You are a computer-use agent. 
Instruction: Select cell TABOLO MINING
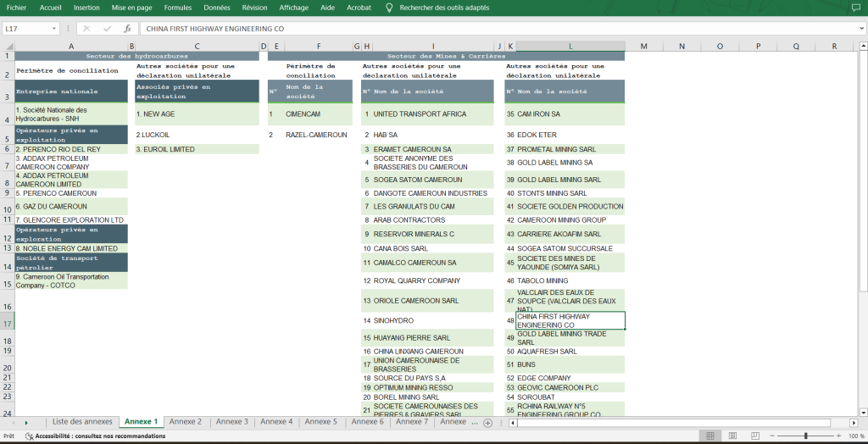click(x=570, y=280)
